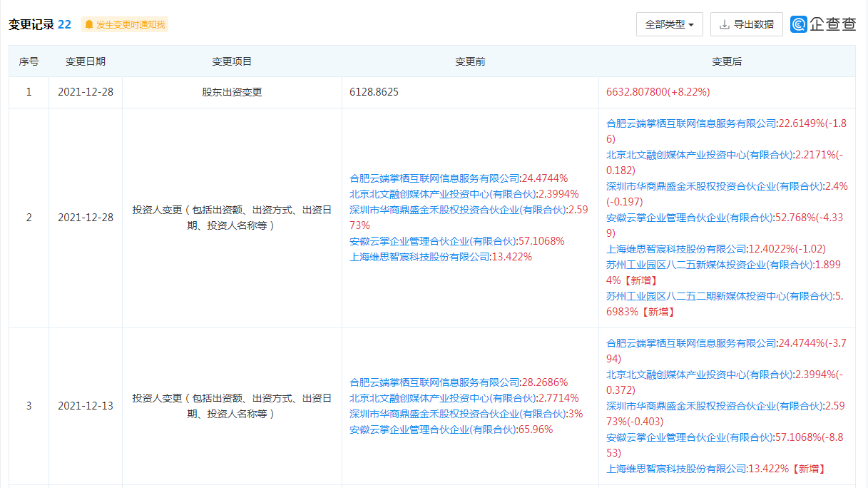The width and height of the screenshot is (868, 488).
Task: Open 深圳市华商鼎盛金禾 link showing 2.4% after change
Action: (x=714, y=186)
